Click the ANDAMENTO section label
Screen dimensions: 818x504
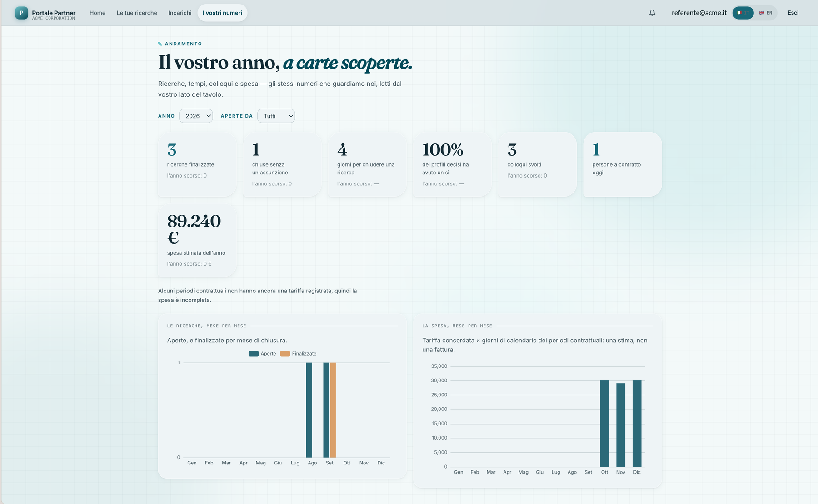tap(183, 44)
